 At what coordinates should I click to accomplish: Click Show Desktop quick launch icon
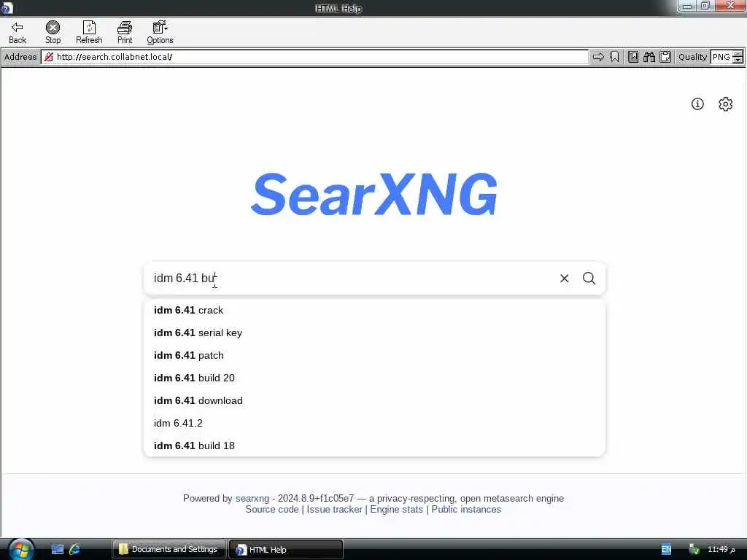click(58, 550)
